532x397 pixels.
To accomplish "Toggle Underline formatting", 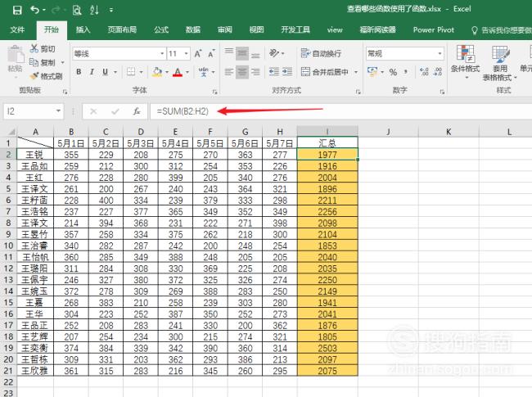I will (106, 72).
